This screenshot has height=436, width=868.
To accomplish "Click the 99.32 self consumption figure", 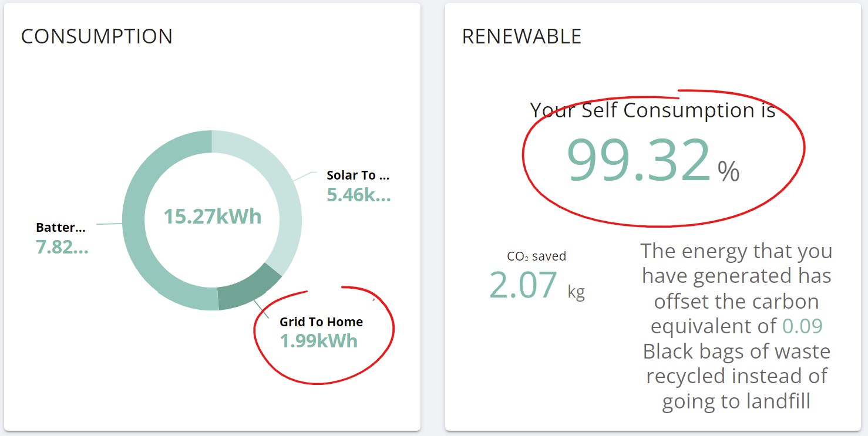I will (x=638, y=160).
